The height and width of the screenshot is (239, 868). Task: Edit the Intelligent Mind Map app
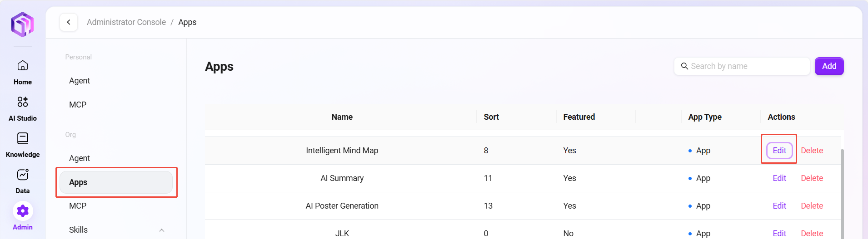(779, 151)
